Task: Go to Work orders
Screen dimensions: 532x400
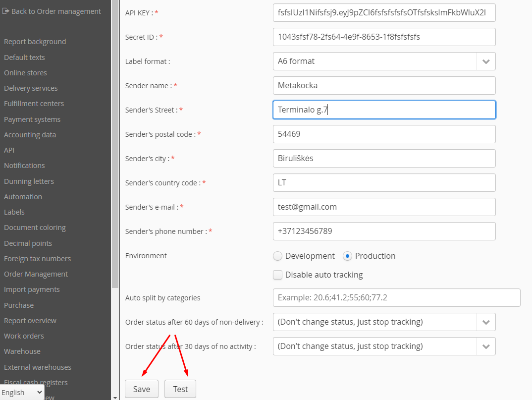Action: (x=24, y=336)
